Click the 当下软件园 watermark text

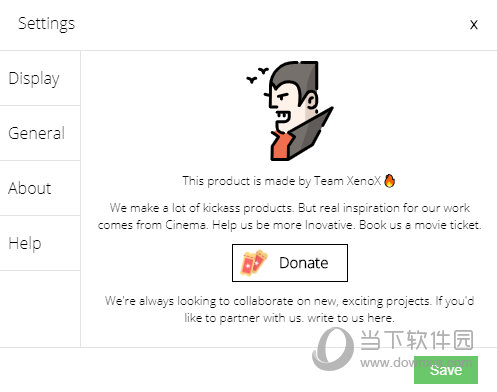417,340
